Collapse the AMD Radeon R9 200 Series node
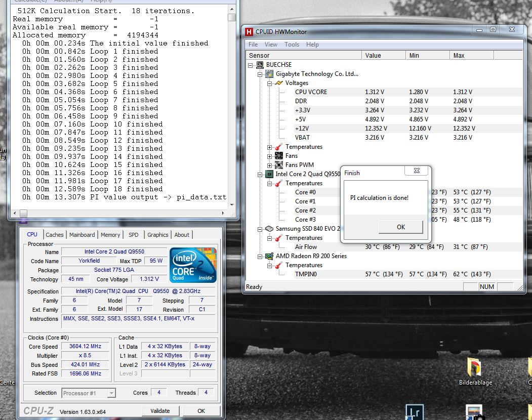Viewport: 532px width, 420px height. 260,257
